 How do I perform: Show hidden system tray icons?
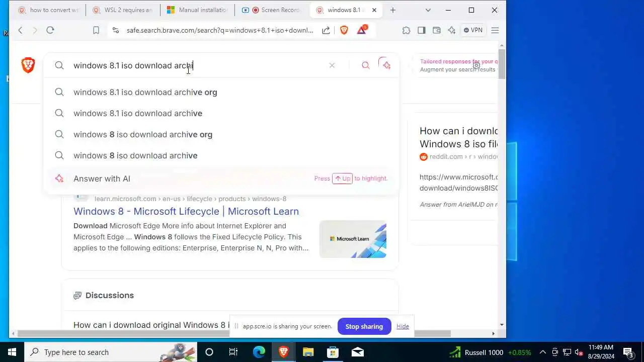543,352
